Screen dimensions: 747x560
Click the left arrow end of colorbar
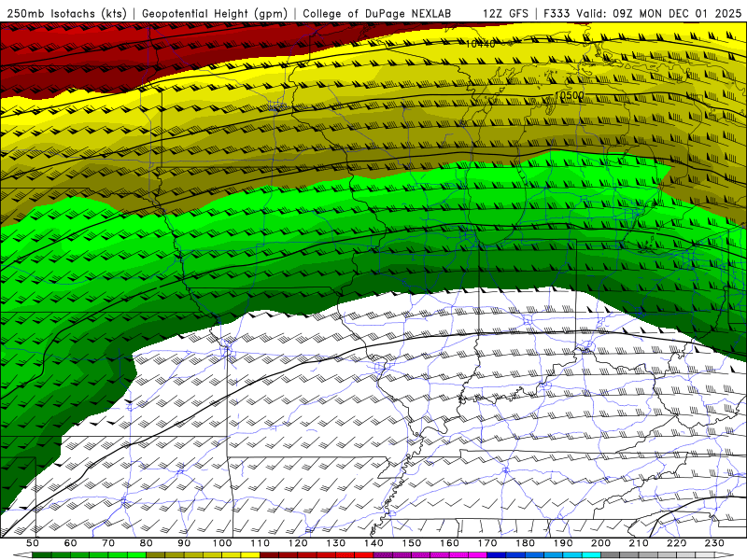click(22, 555)
